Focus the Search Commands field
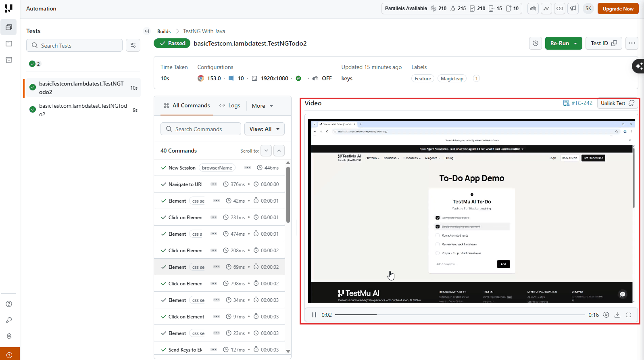This screenshot has height=360, width=644. 201,129
